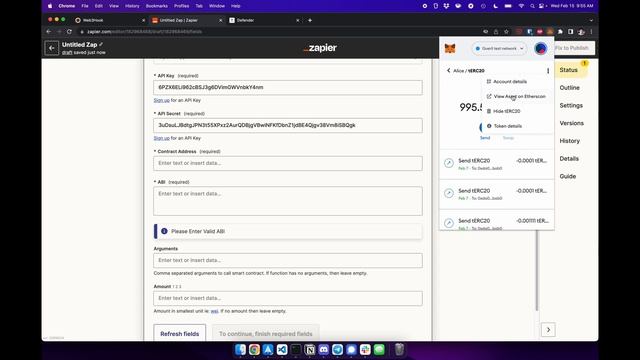Viewport: 640px width, 360px height.
Task: Switch to the Webhook browser tab
Action: [x=109, y=20]
